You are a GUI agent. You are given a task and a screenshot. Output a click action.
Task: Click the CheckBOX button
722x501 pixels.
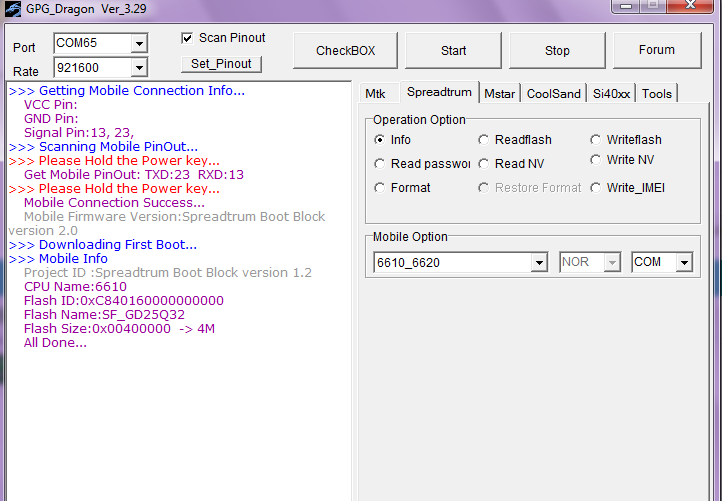point(345,50)
